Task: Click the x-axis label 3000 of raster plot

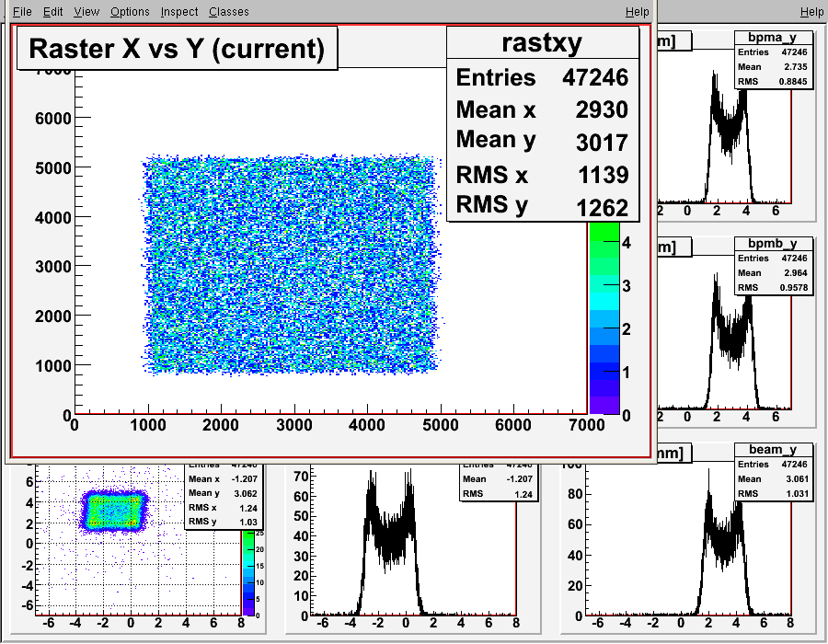Action: coord(294,425)
